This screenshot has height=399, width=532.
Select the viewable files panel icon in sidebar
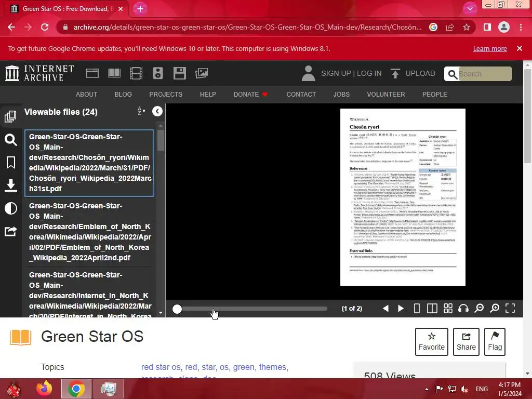click(10, 117)
